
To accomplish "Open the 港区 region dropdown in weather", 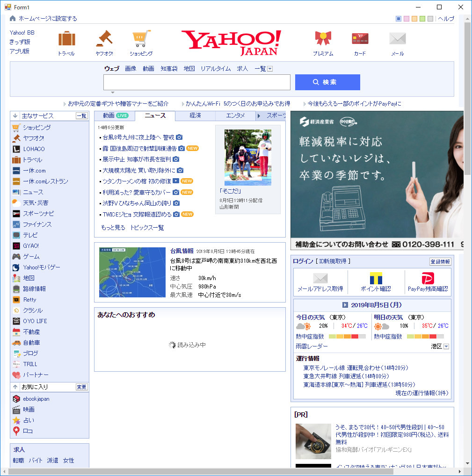I will tap(446, 346).
